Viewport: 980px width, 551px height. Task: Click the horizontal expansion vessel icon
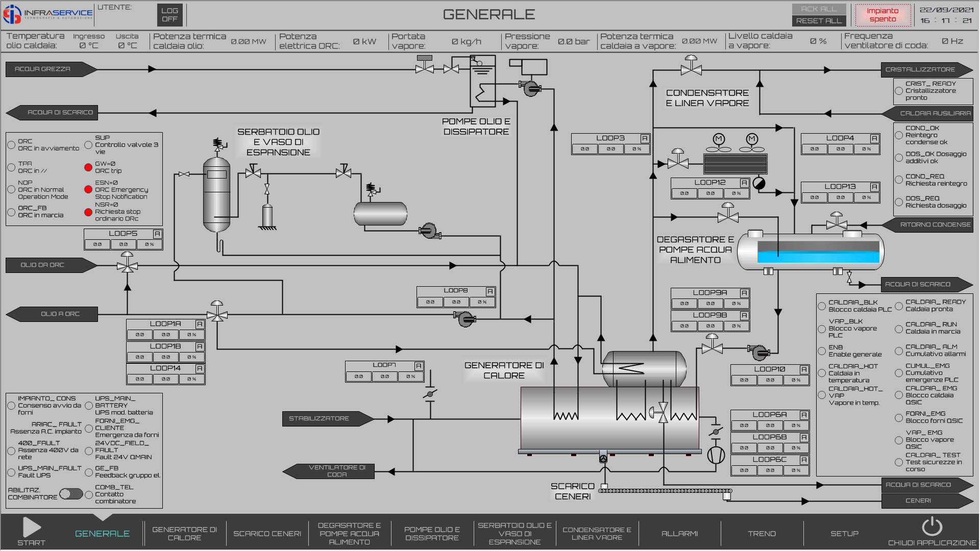click(x=380, y=214)
